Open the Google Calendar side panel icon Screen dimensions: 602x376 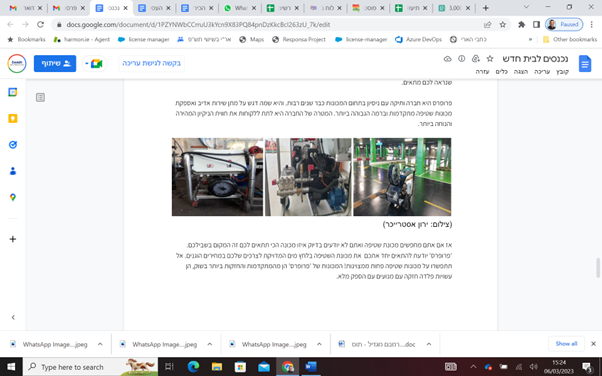click(13, 92)
